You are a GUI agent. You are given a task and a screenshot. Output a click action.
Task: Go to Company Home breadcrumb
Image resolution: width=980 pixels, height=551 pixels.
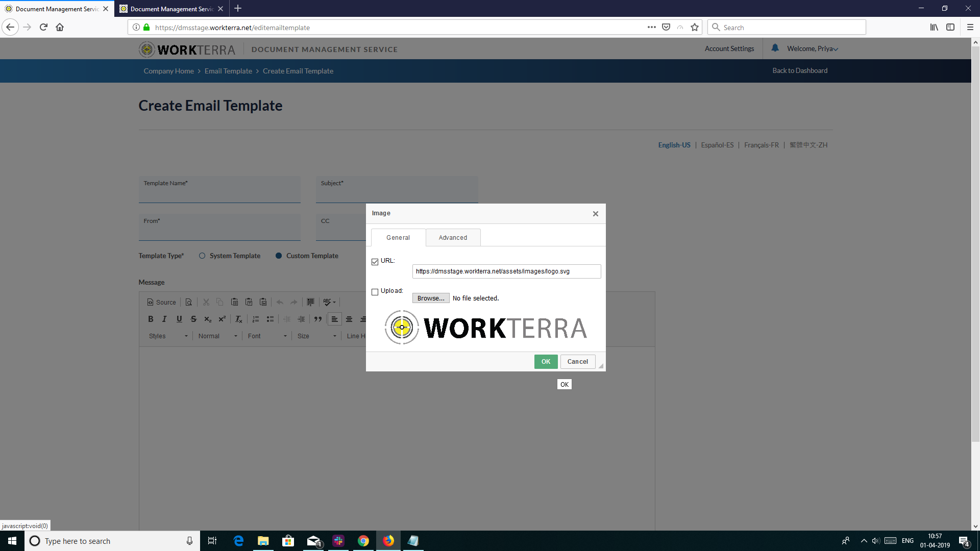[168, 71]
